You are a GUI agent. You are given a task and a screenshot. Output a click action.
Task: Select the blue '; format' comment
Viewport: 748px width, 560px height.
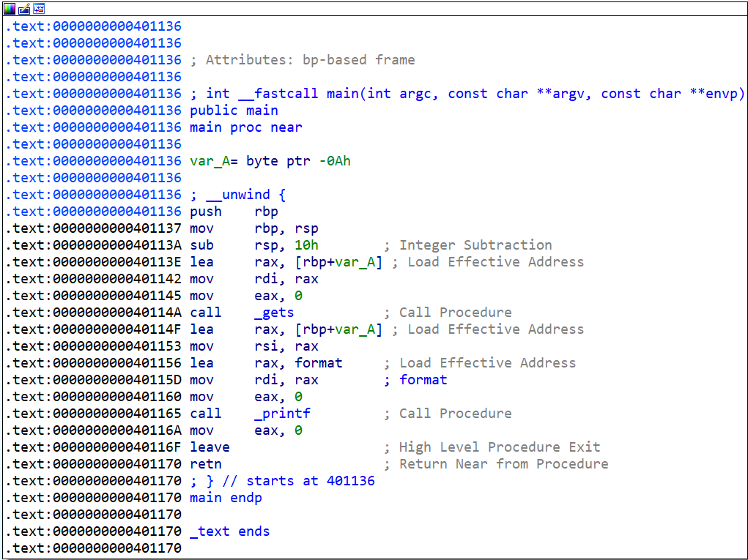[x=415, y=380]
